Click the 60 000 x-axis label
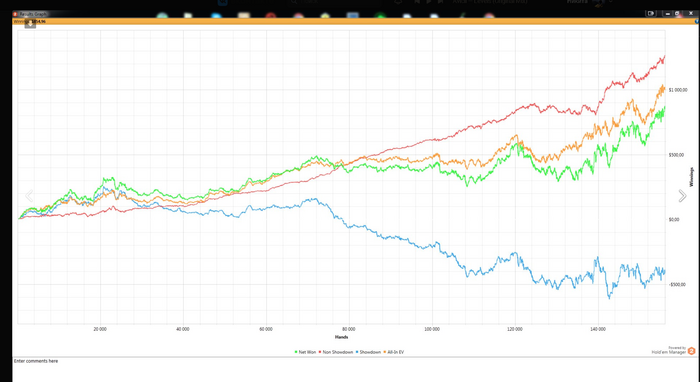700x382 pixels. 266,329
